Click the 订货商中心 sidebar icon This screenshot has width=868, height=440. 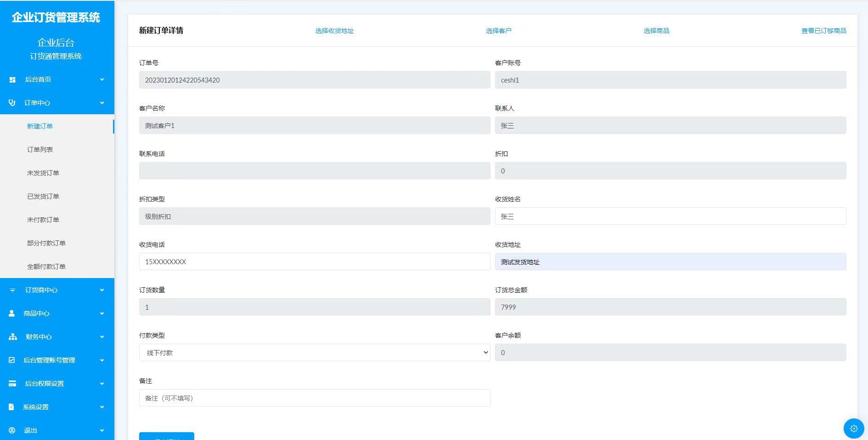[x=12, y=290]
